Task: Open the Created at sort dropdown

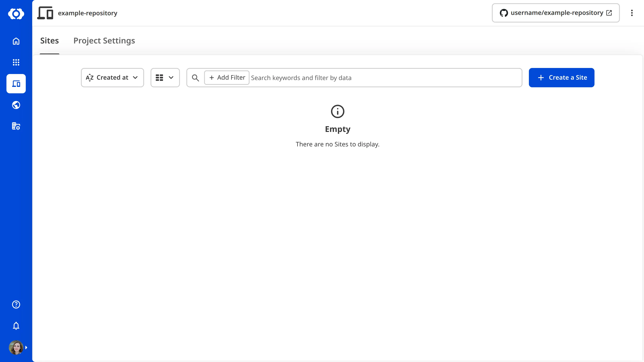Action: click(x=112, y=78)
